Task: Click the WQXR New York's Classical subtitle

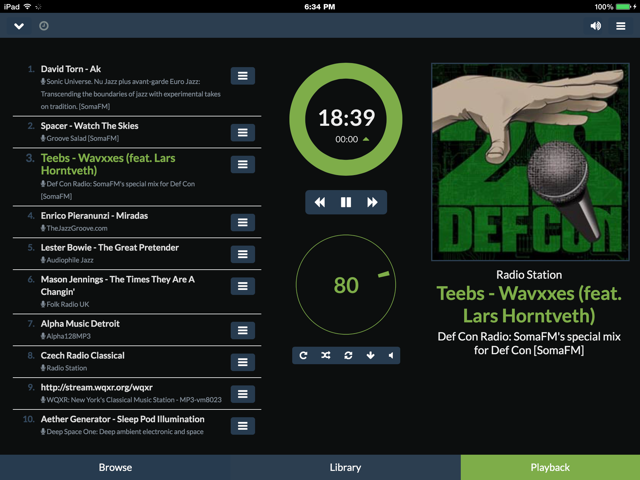Action: coord(131,400)
